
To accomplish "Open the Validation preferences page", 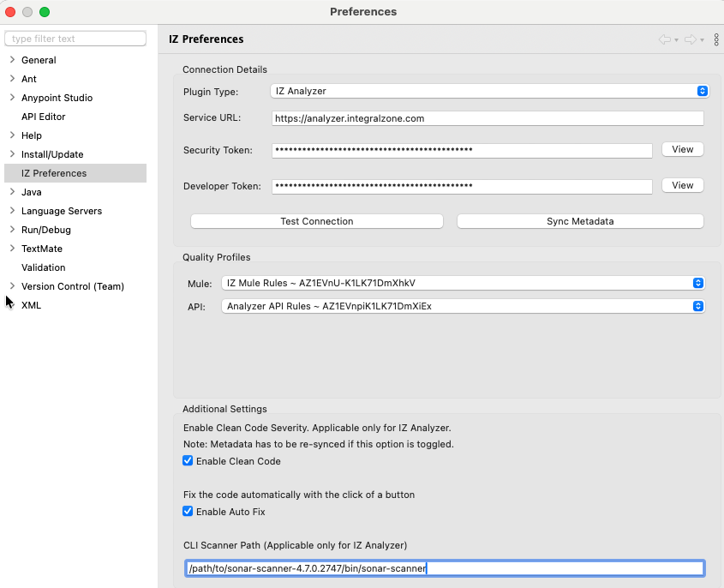I will click(x=42, y=267).
